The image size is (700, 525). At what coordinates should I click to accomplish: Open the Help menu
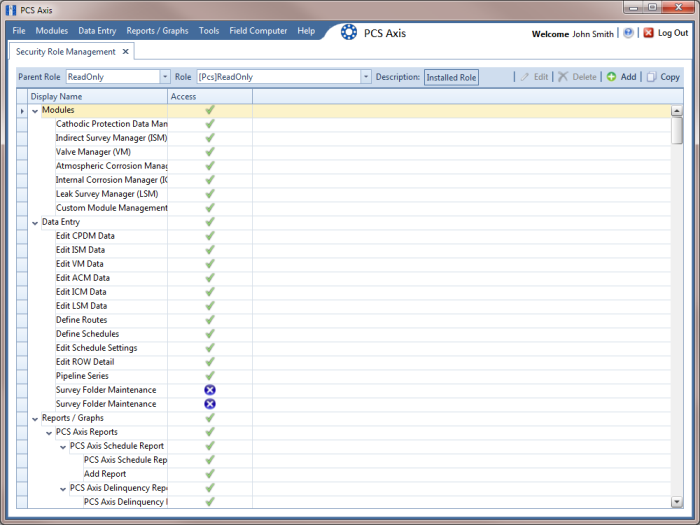[x=306, y=31]
